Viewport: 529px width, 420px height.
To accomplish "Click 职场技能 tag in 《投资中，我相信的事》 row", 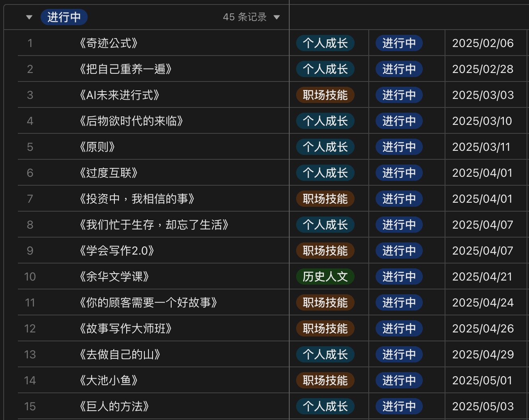I will (x=325, y=199).
